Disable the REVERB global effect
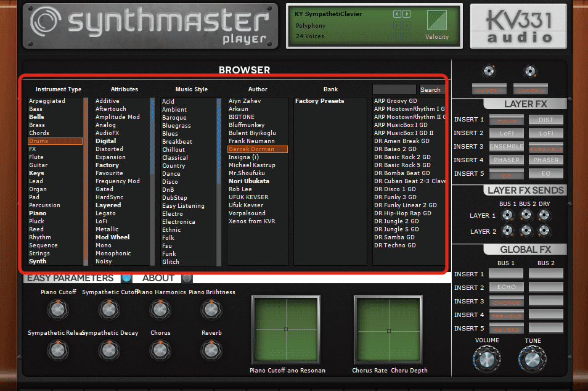 click(x=506, y=327)
